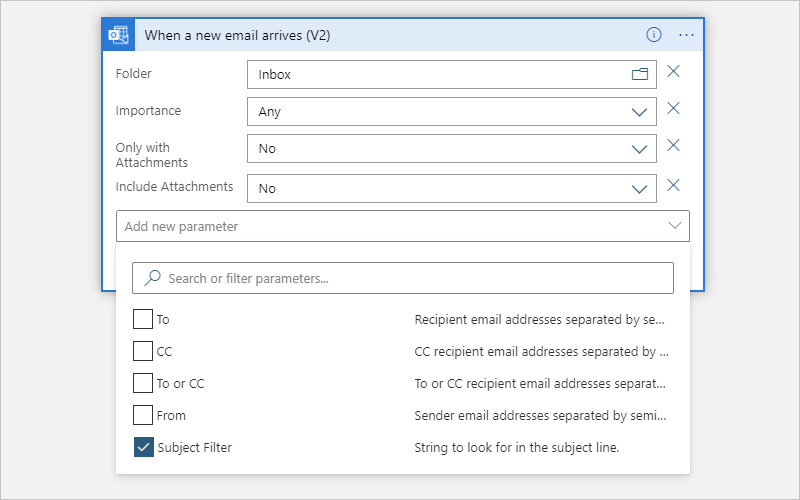Collapse the Add new parameter dropdown
Viewport: 800px width, 500px height.
(403, 226)
